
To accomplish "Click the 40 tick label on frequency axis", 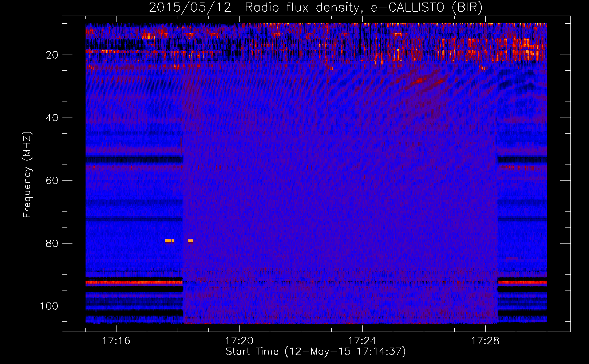I will (x=52, y=118).
